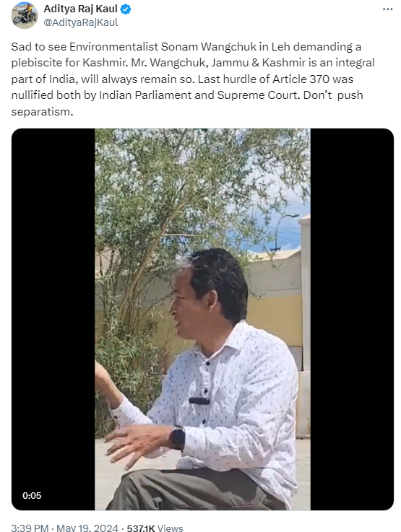This screenshot has width=401, height=532.
Task: Click the left black letterbox of the video
Action: point(53,319)
